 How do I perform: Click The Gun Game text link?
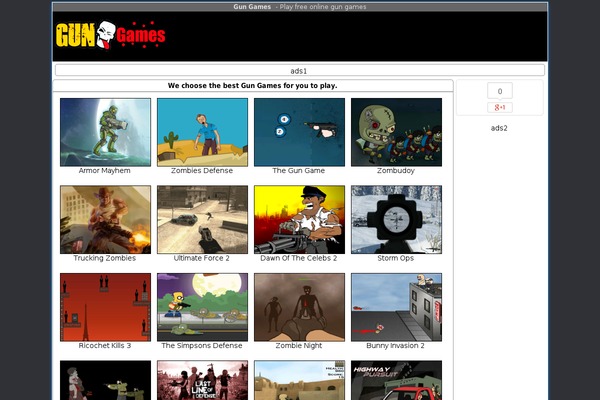pyautogui.click(x=298, y=171)
